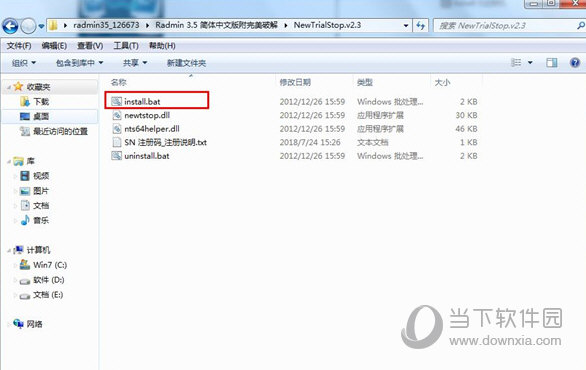Expand the arrow before NewTrialStop.v2.3 breadcrumb

(286, 25)
